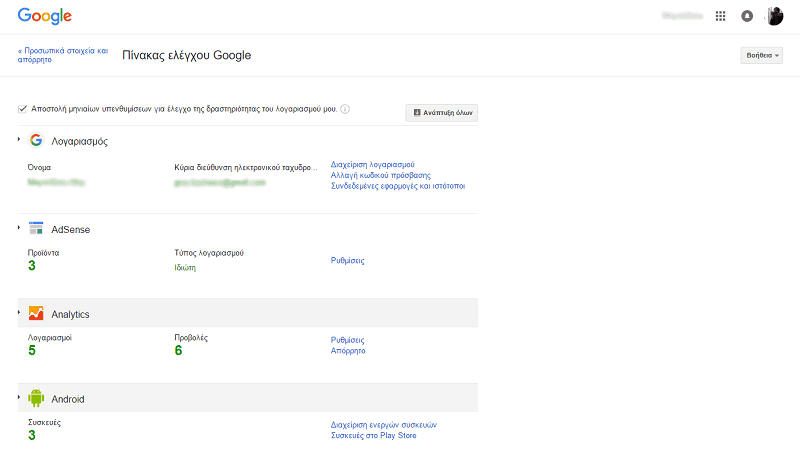
Task: Open the account profile picture
Action: 774,16
